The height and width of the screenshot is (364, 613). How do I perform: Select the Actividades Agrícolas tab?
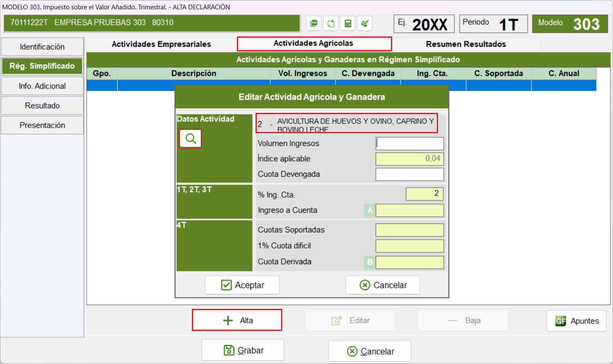[x=314, y=43]
